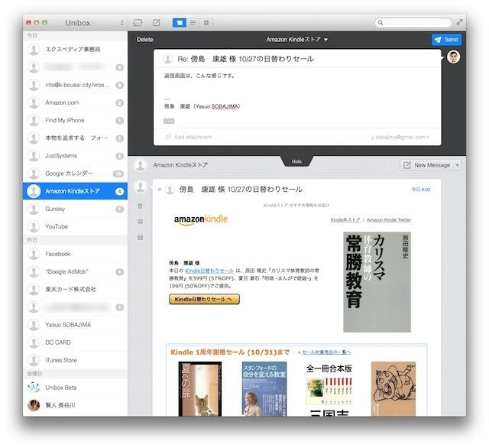Click the mailbox switch icon in toolbar
The image size is (489, 448).
[x=138, y=23]
